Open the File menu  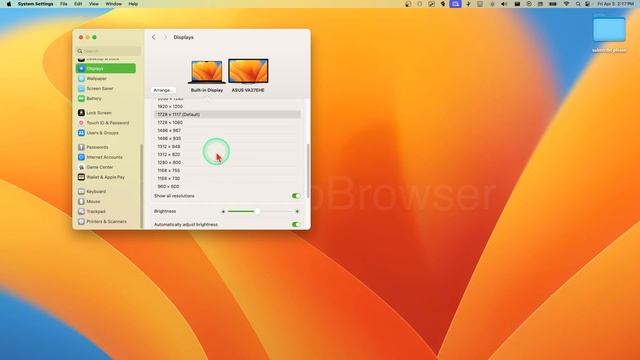pos(64,4)
